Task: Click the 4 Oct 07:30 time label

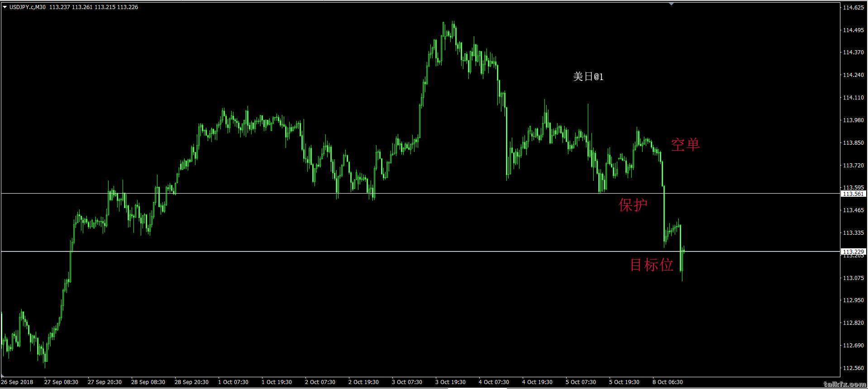Action: click(x=494, y=382)
